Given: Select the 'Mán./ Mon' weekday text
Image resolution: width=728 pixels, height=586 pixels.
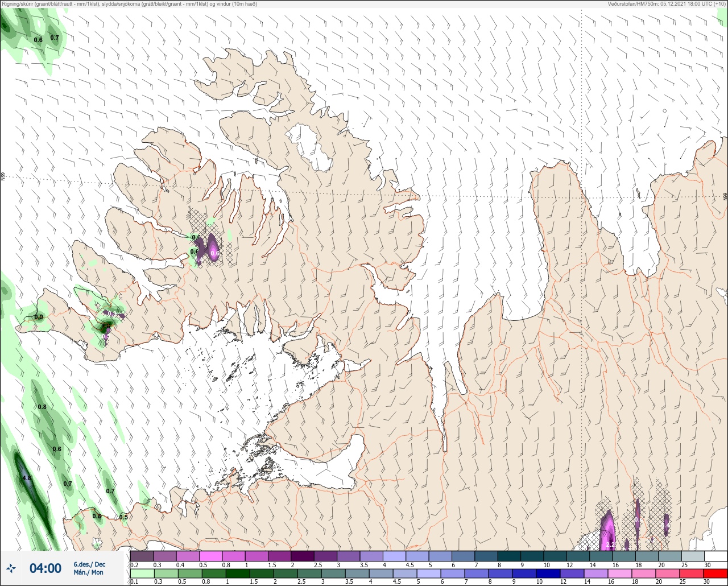Looking at the screenshot, I should (89, 572).
